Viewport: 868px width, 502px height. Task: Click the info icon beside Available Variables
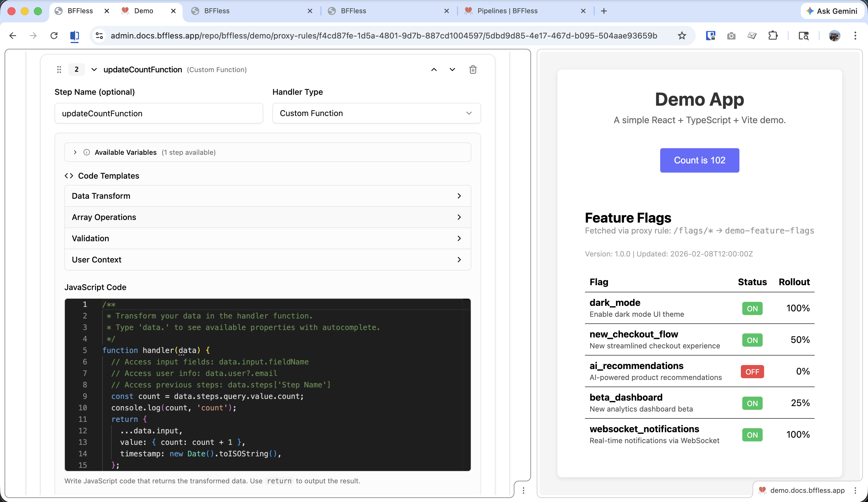pos(87,152)
